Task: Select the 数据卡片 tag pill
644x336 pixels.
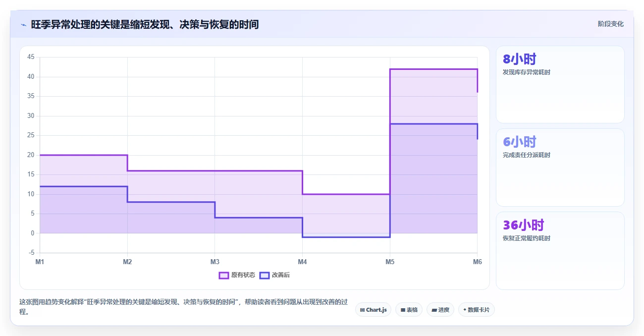Action: 477,310
